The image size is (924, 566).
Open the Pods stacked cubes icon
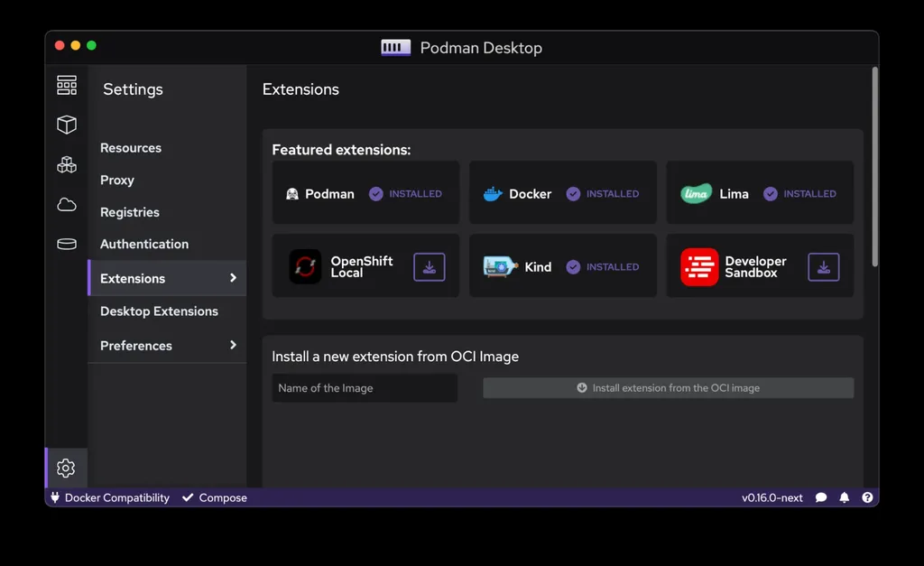click(x=67, y=164)
